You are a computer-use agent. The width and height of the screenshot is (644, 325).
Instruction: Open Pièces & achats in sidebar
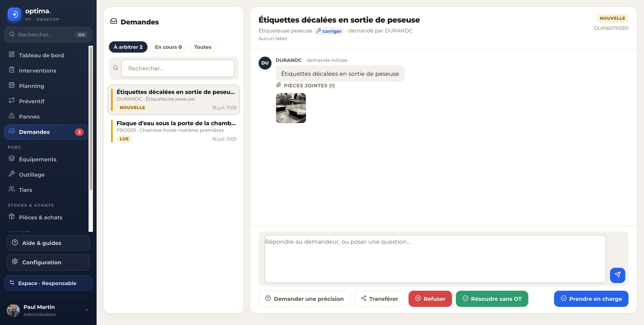[46, 217]
